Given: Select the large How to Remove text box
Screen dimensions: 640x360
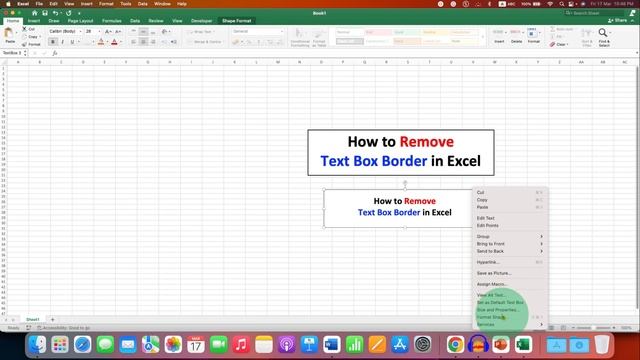Looking at the screenshot, I should coord(401,153).
